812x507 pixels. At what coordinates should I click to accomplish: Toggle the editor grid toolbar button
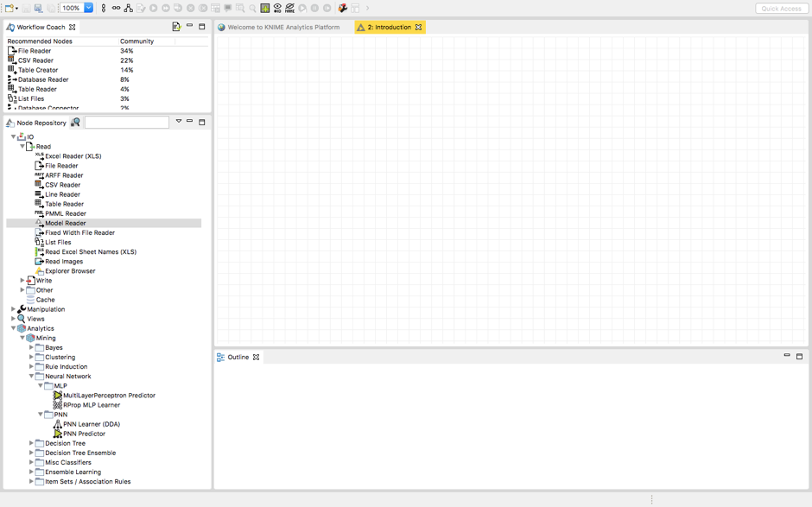pos(265,8)
